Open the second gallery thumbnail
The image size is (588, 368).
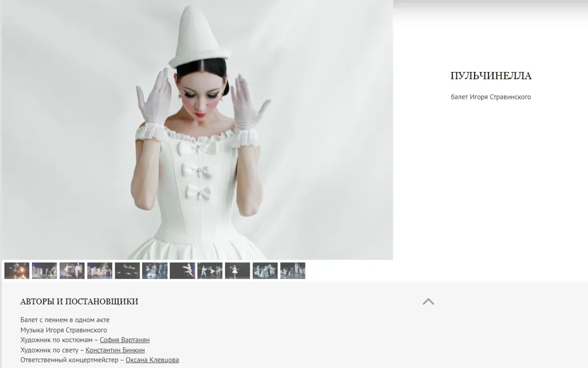45,271
